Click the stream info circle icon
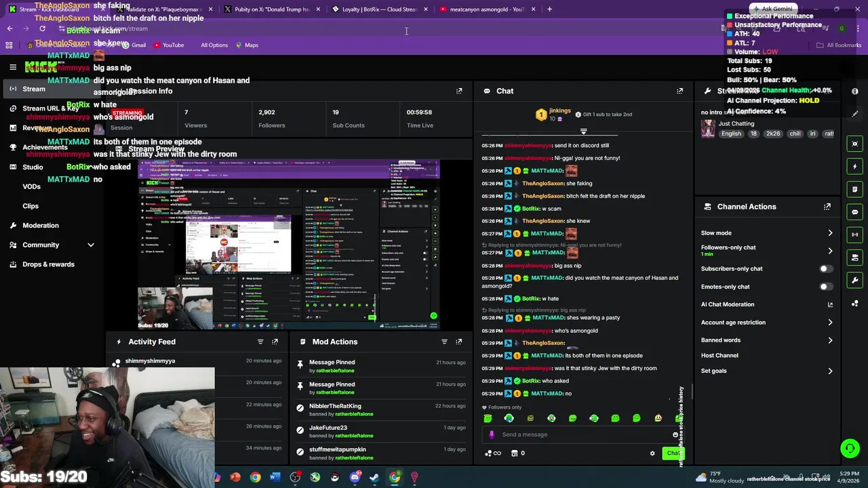 click(855, 91)
